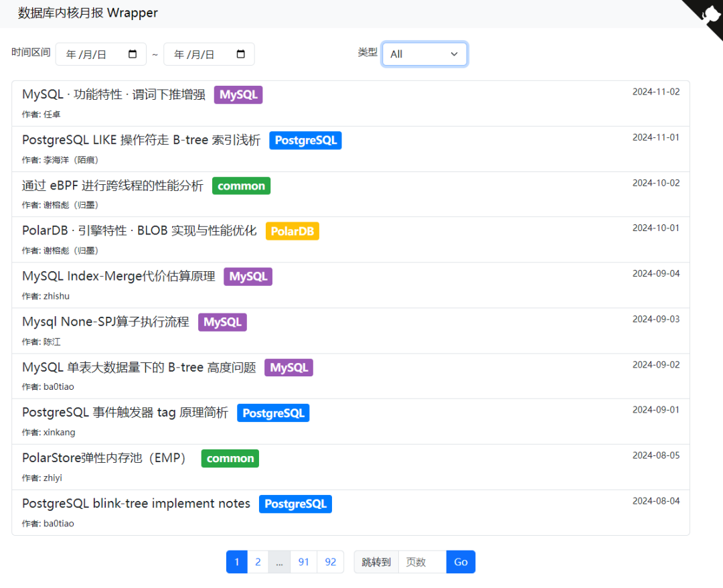Click the end date input field
Screen dimensions: 723x588
[209, 54]
